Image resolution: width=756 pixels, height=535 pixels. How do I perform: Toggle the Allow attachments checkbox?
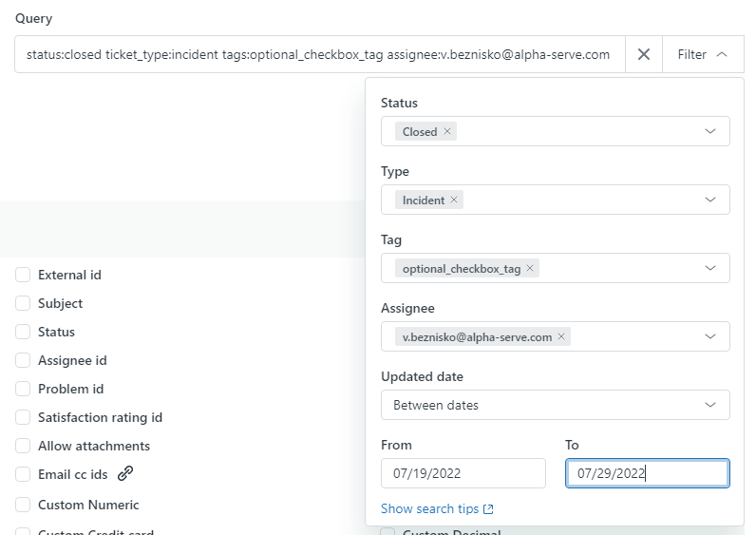click(23, 447)
